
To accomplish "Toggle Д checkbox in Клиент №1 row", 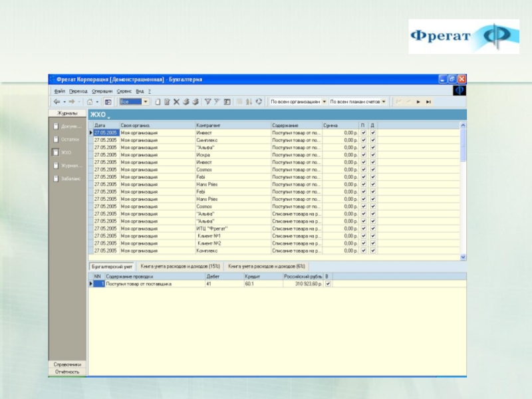I will click(x=373, y=236).
